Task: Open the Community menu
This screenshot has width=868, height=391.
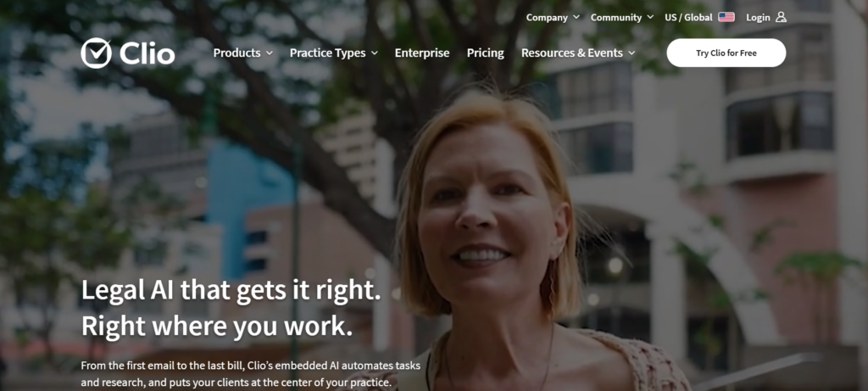Action: tap(616, 17)
